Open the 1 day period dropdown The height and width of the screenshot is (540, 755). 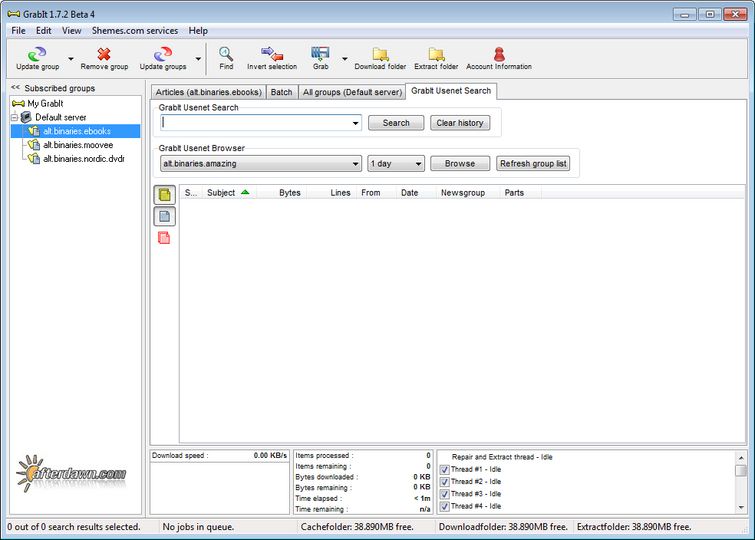click(418, 164)
